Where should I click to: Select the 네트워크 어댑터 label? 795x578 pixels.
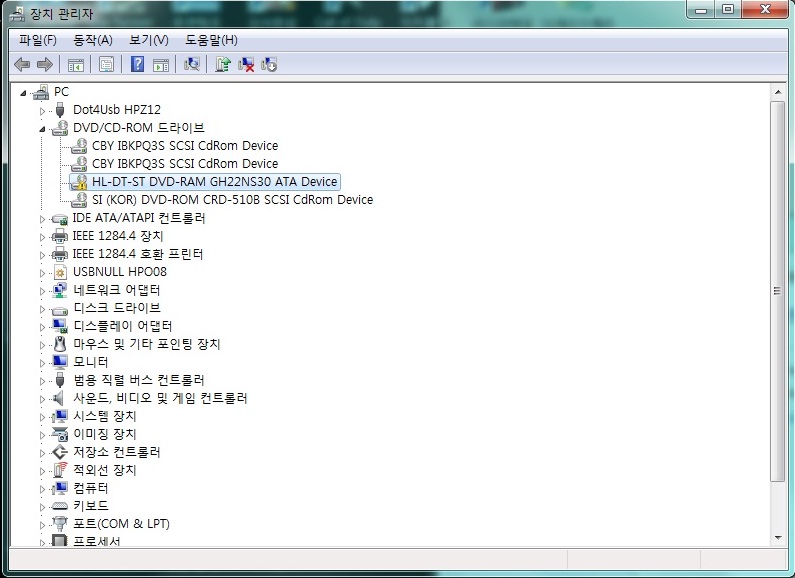pos(117,290)
